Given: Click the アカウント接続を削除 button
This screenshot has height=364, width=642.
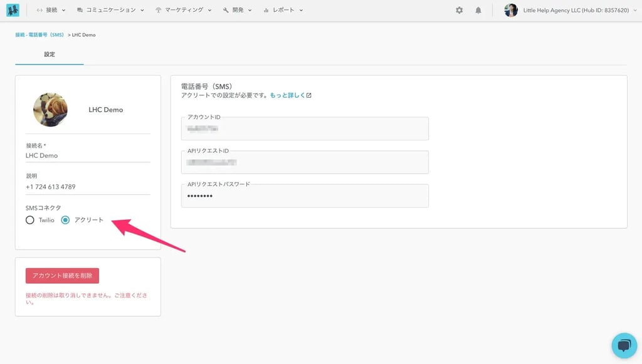Looking at the screenshot, I should pos(61,275).
